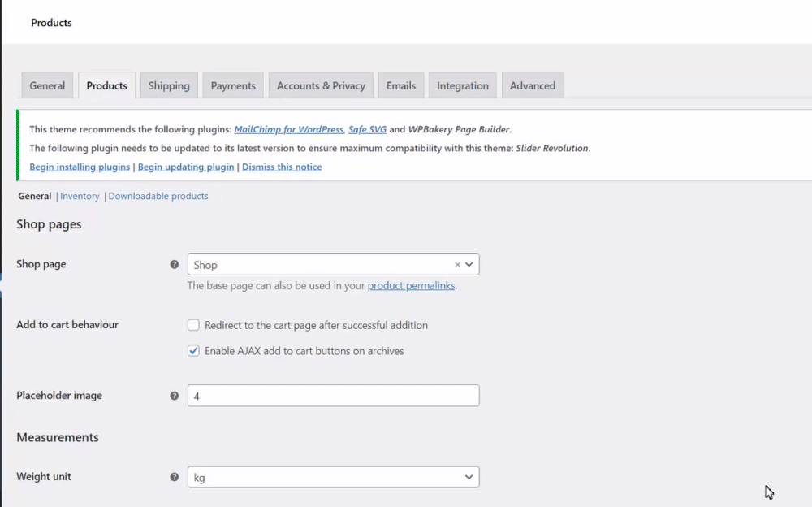Open the Inventory sub-section link
Viewport: 812px width, 507px height.
(x=80, y=196)
